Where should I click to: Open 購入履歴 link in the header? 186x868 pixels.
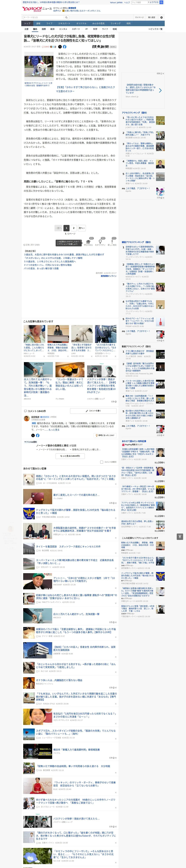(152, 18)
